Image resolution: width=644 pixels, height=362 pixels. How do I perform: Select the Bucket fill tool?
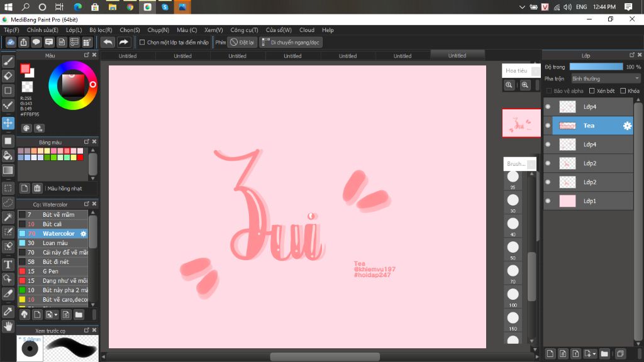click(8, 156)
